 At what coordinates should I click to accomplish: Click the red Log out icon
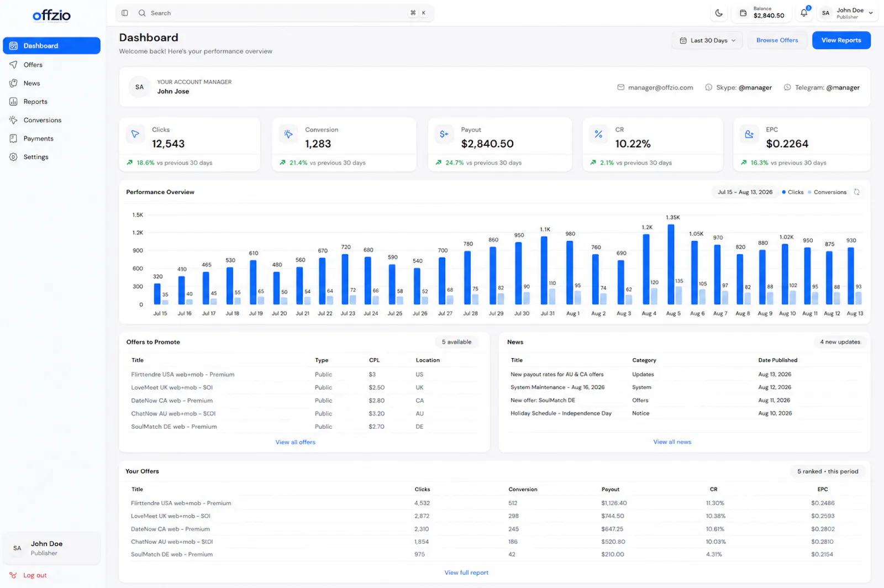[x=13, y=575]
